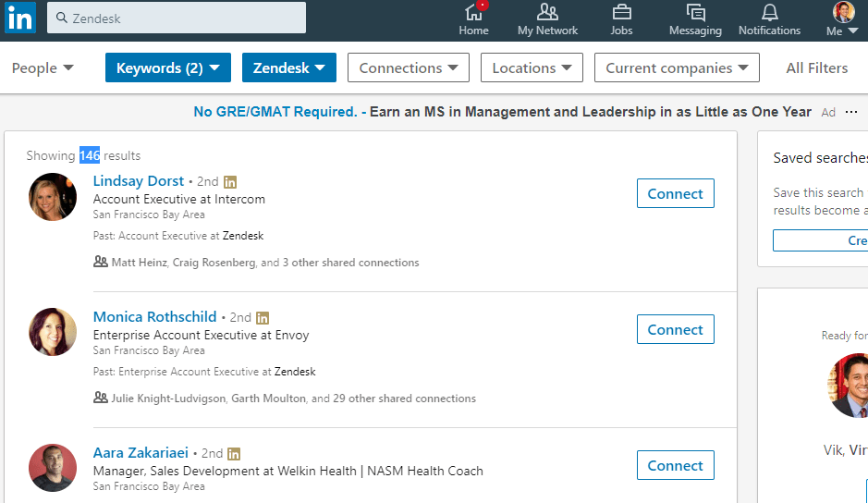Connect with Monica Rothschild
Image resolution: width=868 pixels, height=503 pixels.
(675, 329)
